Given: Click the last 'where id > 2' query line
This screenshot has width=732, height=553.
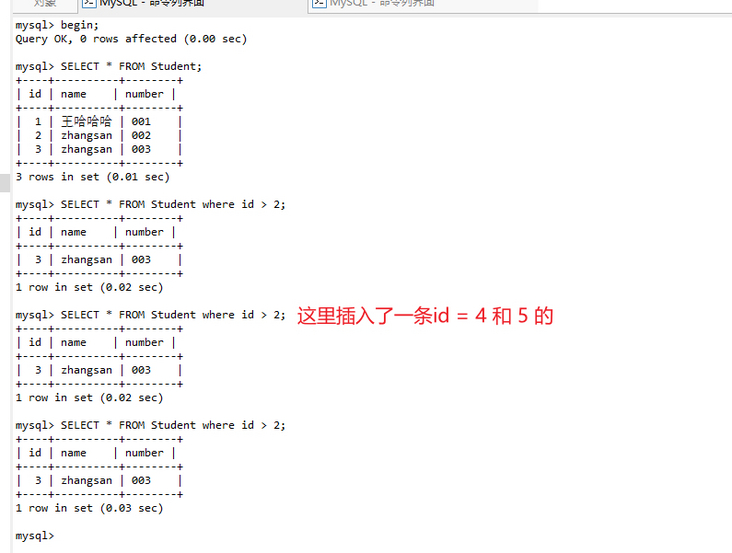Looking at the screenshot, I should tap(150, 426).
